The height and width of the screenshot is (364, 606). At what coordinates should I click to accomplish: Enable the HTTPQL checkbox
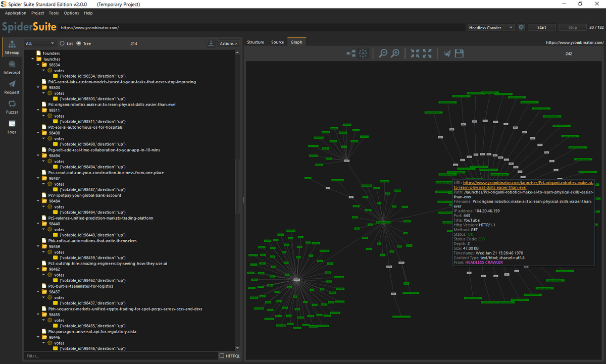(222, 356)
